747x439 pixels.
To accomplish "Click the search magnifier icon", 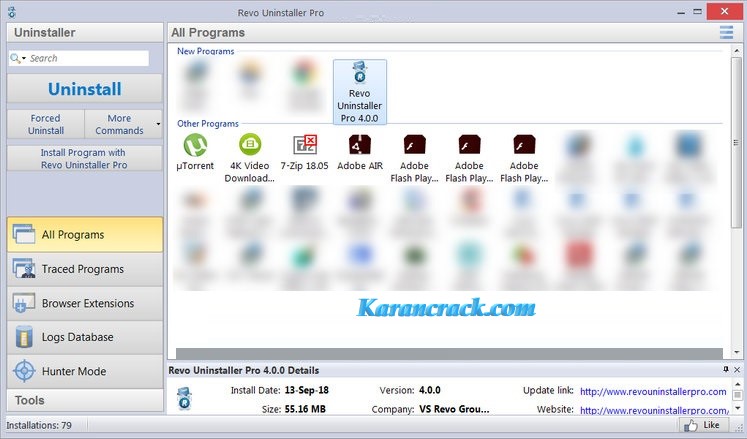I will point(15,58).
